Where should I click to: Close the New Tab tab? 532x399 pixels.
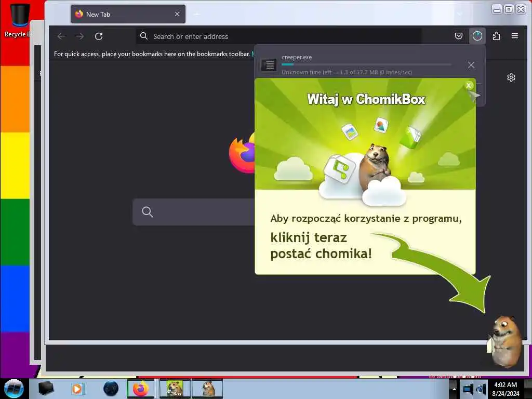coord(177,14)
